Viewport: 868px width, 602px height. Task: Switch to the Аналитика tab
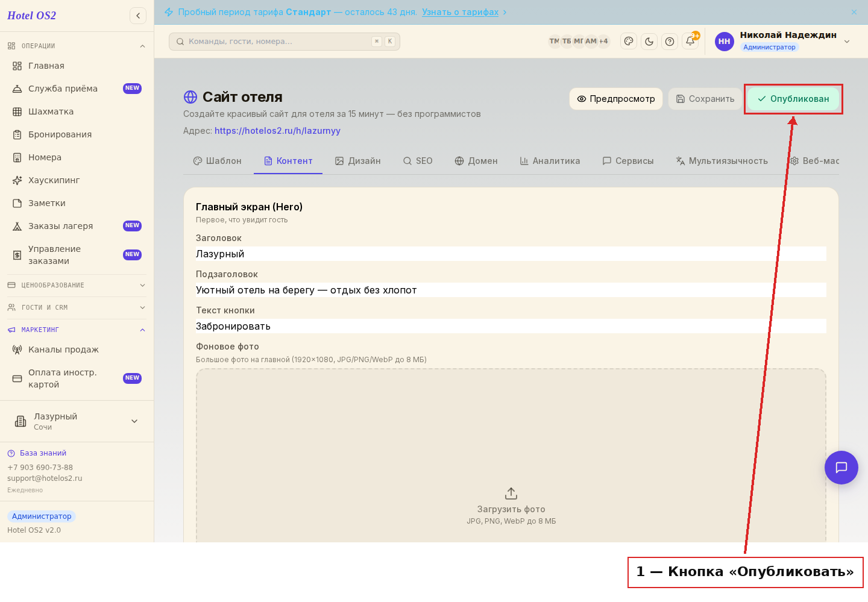550,161
